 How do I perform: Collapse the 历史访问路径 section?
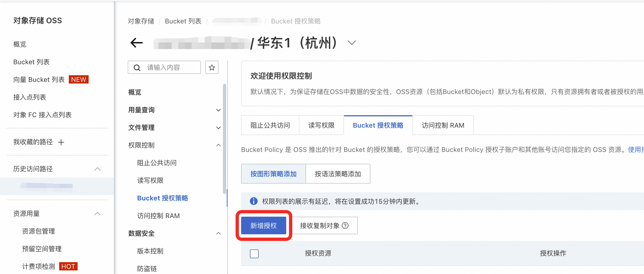97,169
